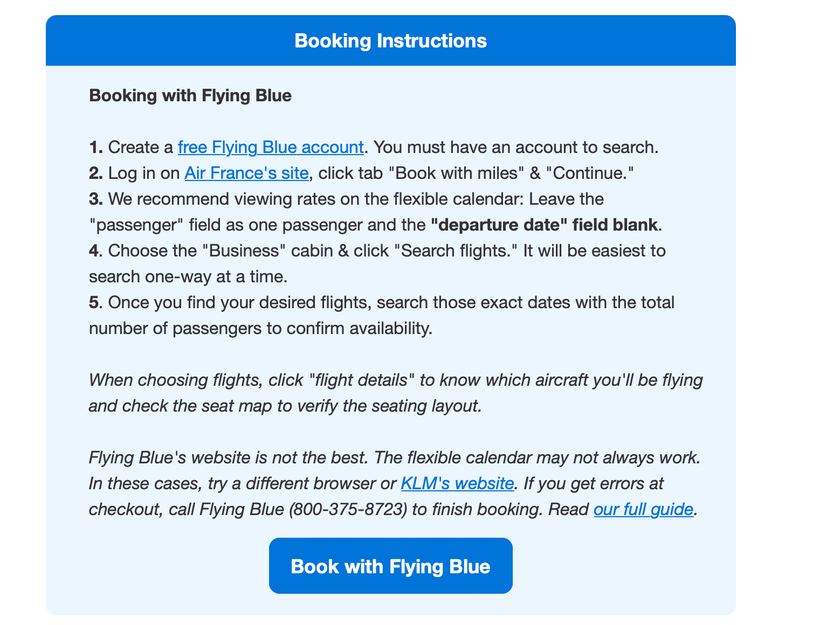Visit the KLM's website link
This screenshot has width=840, height=625.
pos(457,483)
